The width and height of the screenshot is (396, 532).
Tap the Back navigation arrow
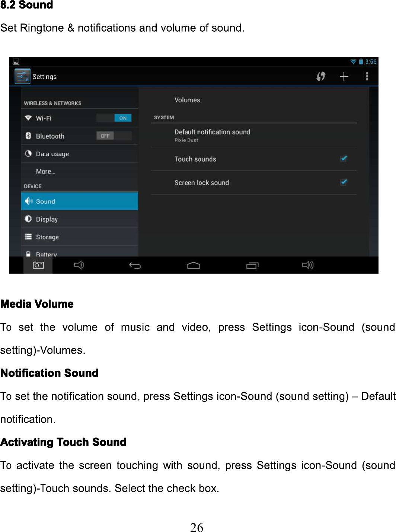135,265
